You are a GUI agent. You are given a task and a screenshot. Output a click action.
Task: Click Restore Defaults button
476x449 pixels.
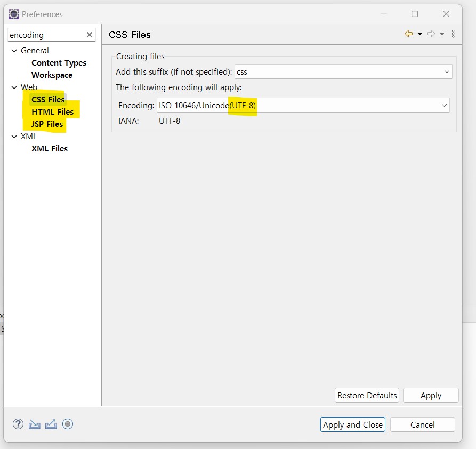[367, 395]
